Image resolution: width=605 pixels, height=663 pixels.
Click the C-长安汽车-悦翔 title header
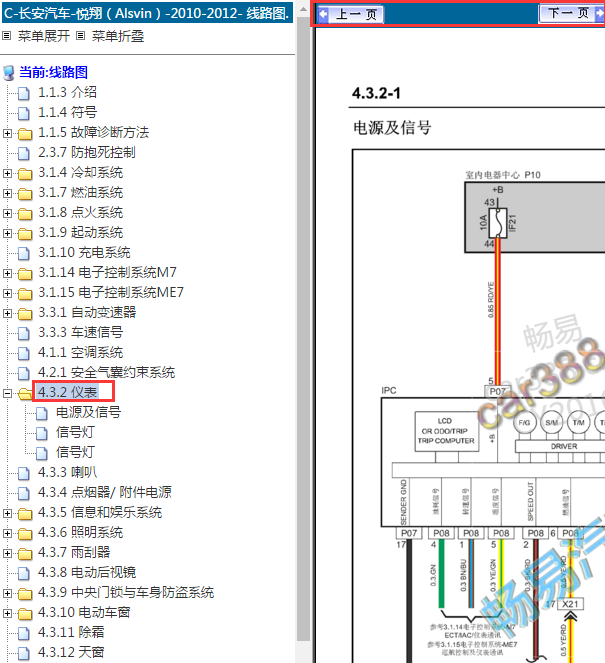pos(147,13)
